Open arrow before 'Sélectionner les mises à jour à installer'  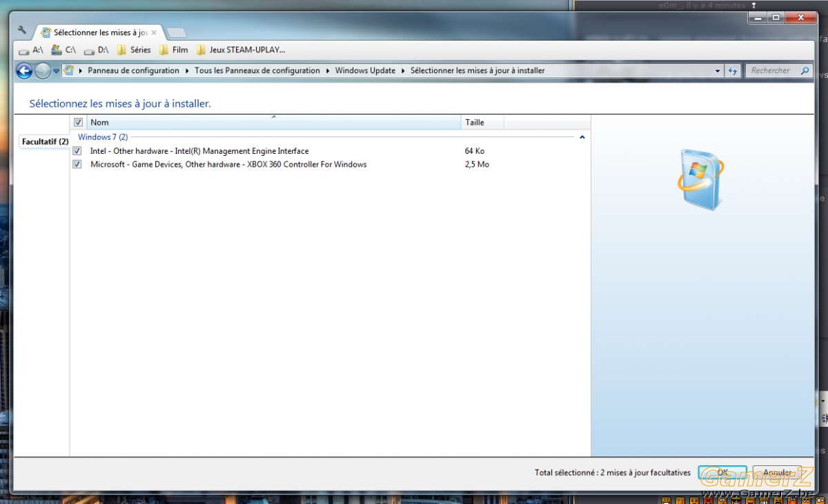pyautogui.click(x=404, y=70)
